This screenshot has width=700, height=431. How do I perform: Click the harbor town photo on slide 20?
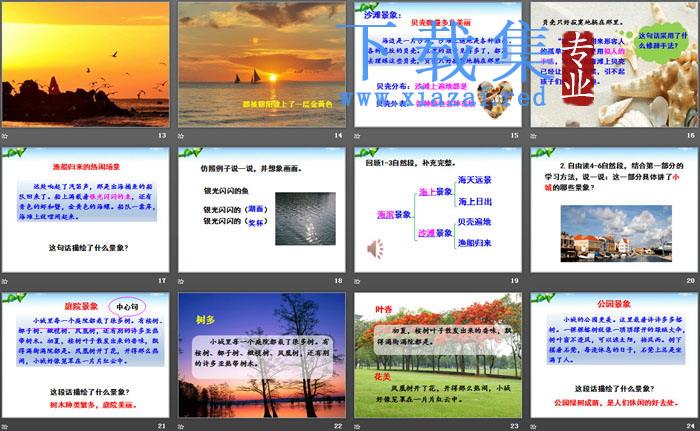616,234
